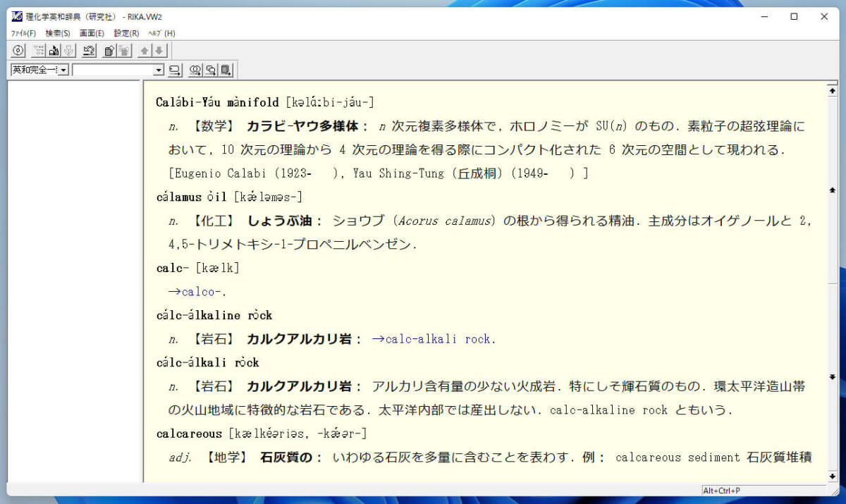Click the application icon in title bar
Screen dimensions: 846x504
[17, 16]
